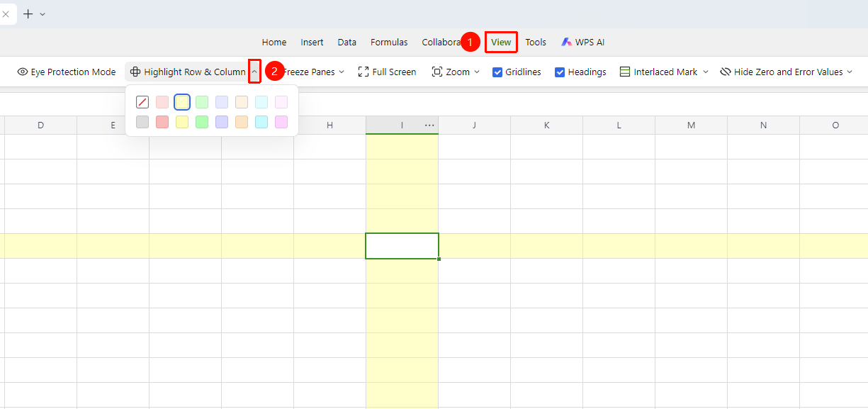Image resolution: width=868 pixels, height=409 pixels.
Task: Open the arrow beside the new tab plus
Action: tap(43, 14)
